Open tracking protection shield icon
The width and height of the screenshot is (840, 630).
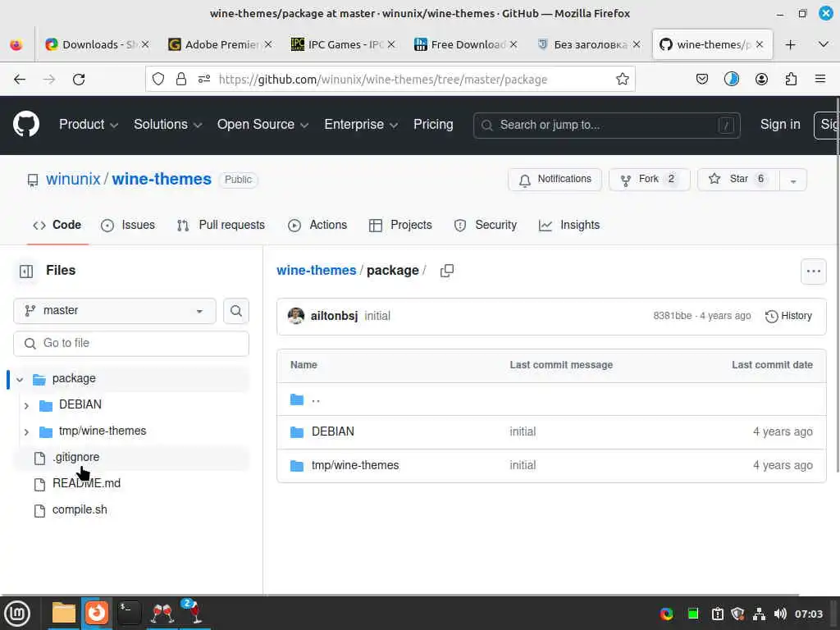coord(158,80)
